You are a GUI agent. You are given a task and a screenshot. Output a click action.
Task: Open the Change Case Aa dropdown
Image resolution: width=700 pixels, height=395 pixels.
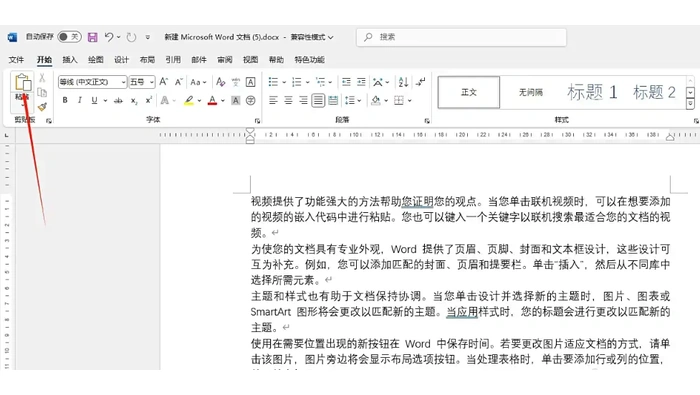pyautogui.click(x=198, y=82)
